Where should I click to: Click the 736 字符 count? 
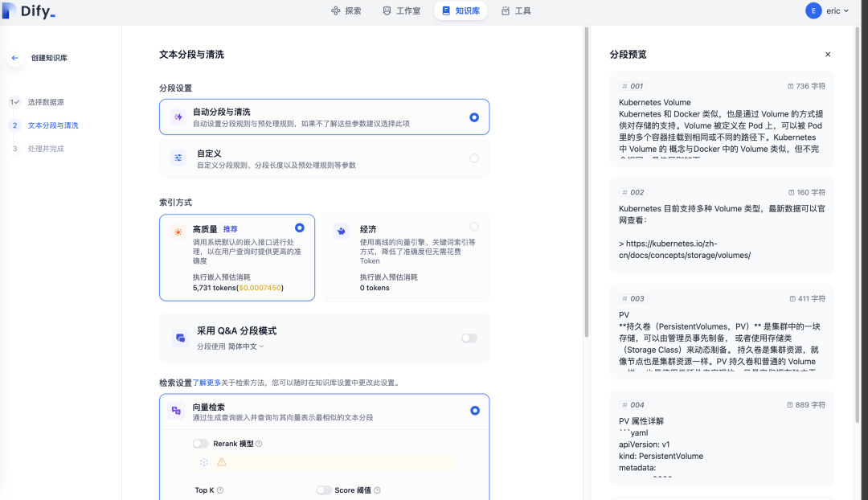pos(807,86)
